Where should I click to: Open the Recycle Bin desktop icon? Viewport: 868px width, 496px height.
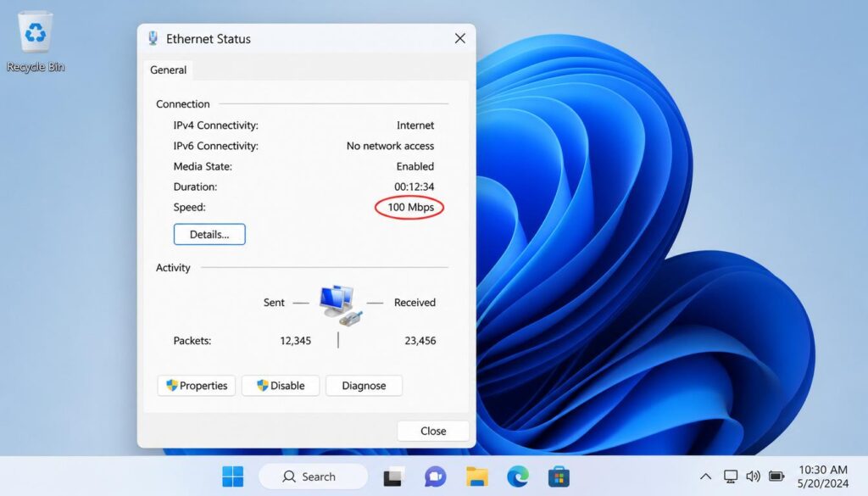36,43
